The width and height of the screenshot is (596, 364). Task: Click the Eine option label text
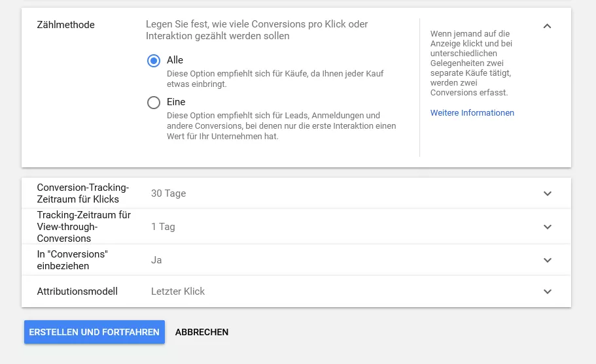[x=176, y=102]
